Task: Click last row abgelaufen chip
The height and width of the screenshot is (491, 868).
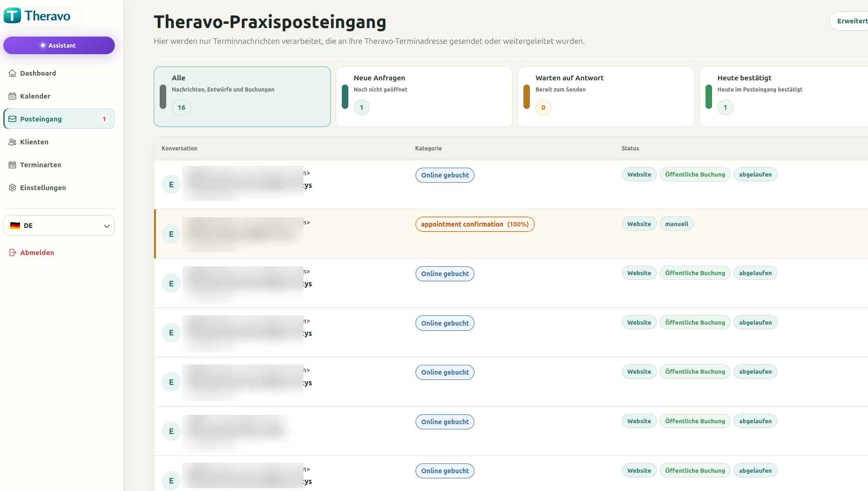Action: [x=755, y=471]
